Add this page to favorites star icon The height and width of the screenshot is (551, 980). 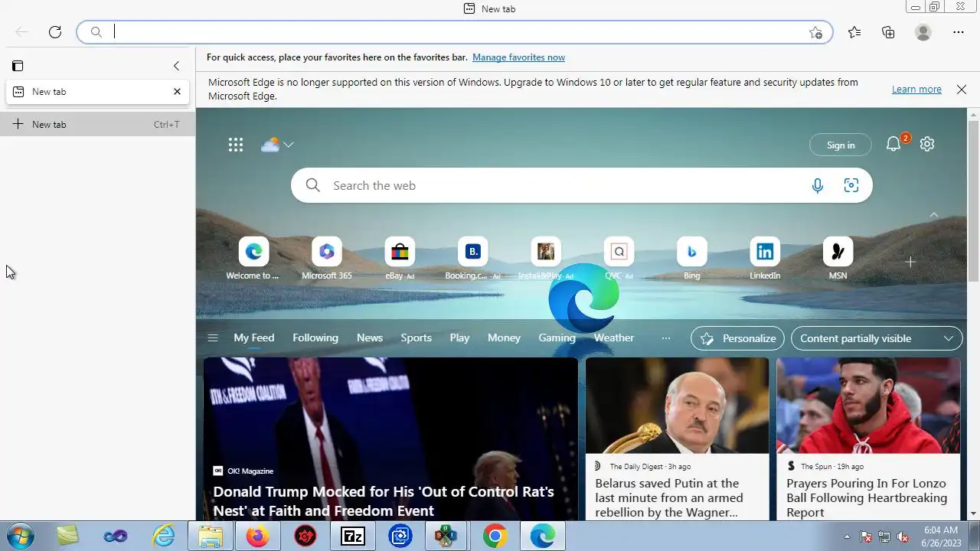[816, 32]
